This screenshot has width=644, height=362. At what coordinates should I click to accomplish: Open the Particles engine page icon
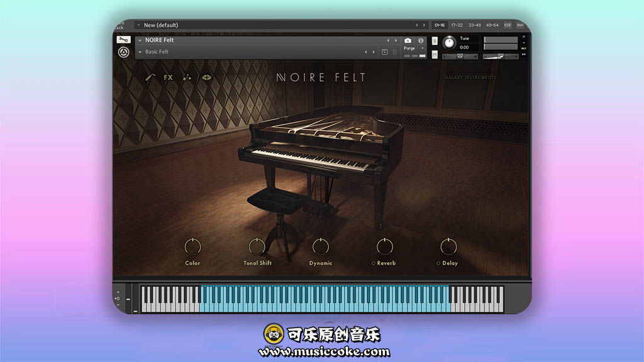[x=187, y=77]
